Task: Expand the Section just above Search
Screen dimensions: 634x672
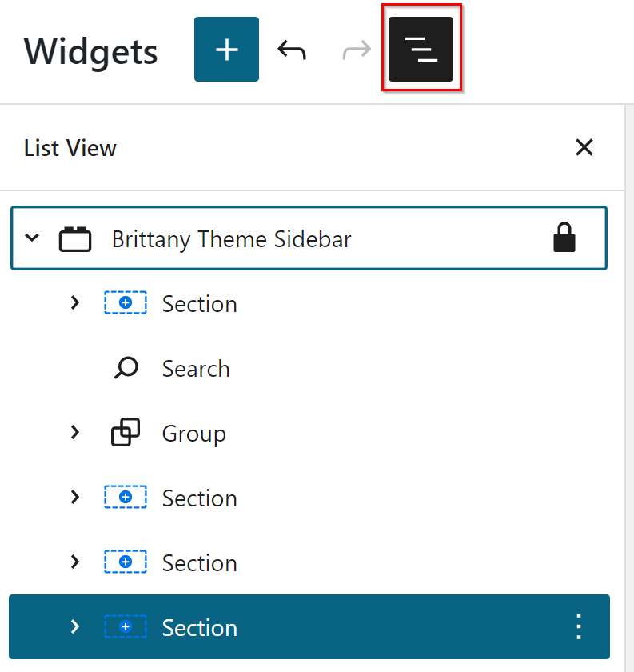Action: (x=75, y=303)
